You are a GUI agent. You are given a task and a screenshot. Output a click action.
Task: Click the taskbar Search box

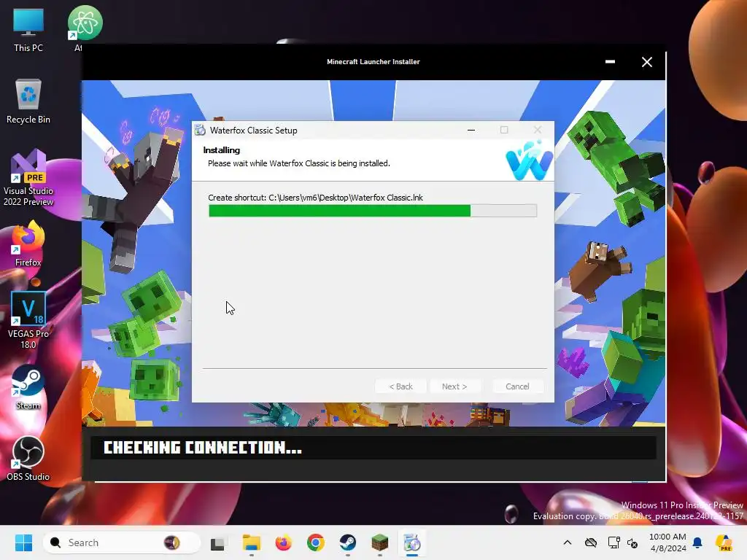tap(122, 542)
